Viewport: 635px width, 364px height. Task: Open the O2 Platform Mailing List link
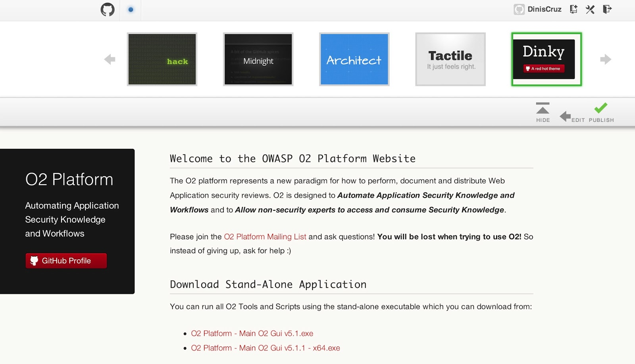265,237
